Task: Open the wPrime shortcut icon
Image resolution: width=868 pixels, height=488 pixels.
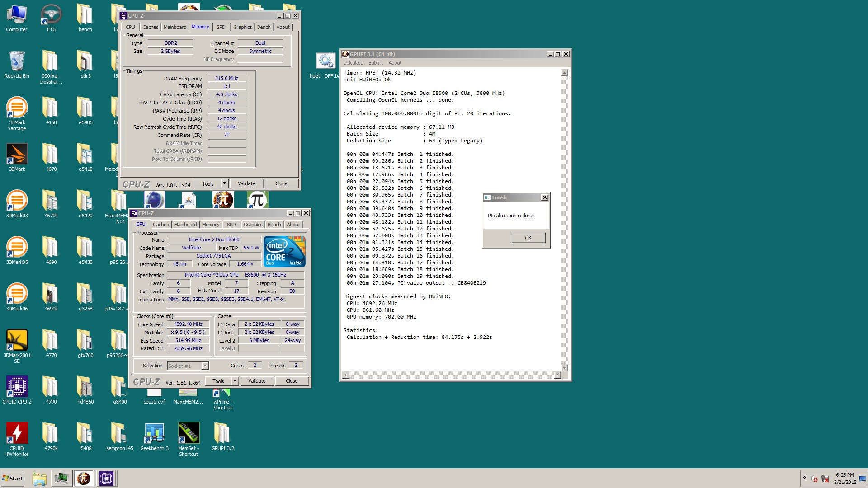Action: coord(223,399)
